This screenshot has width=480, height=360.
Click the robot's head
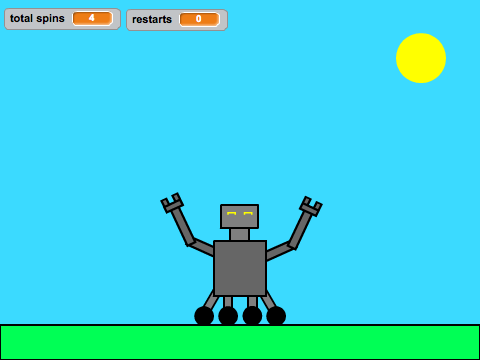tap(239, 216)
